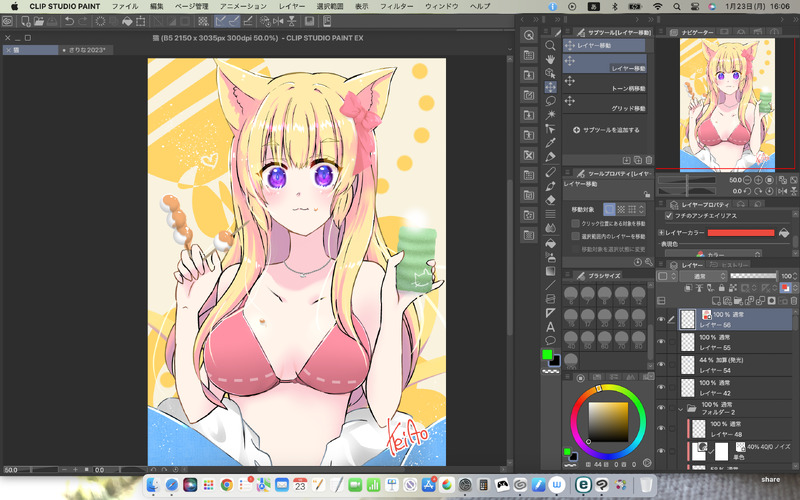
Task: Hide layer 48 via eye icon
Action: coord(661,429)
